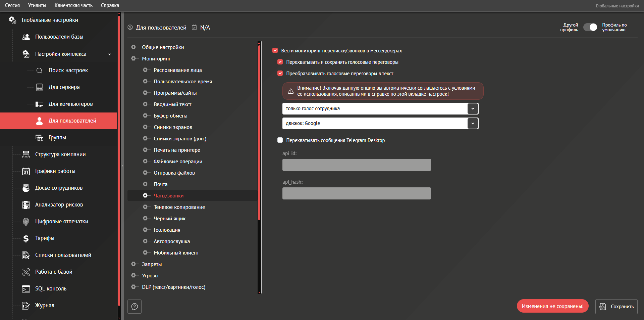Click the Структура компании hierarchy icon

coord(26,154)
